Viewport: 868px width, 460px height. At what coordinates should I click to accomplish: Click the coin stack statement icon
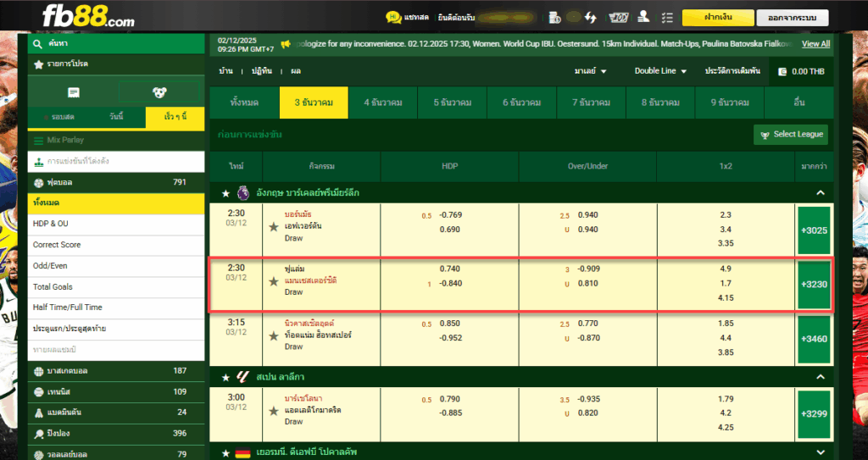tap(554, 18)
